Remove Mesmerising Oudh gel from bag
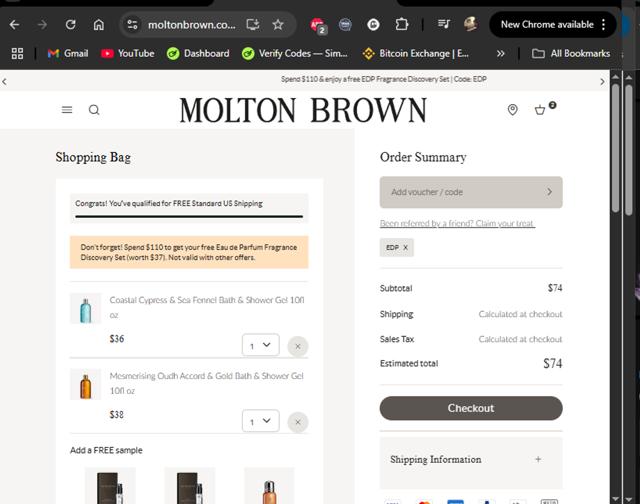The image size is (640, 504). pyautogui.click(x=298, y=422)
